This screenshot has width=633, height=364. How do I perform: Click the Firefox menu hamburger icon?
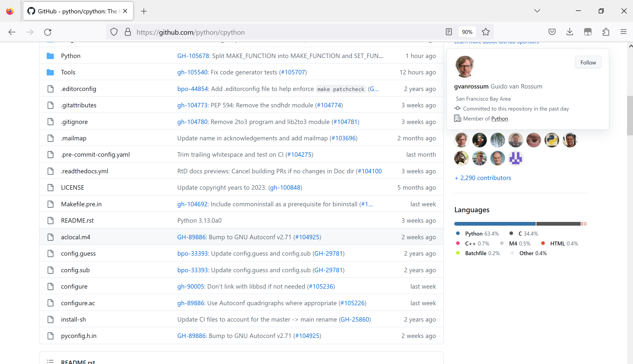coord(624,32)
